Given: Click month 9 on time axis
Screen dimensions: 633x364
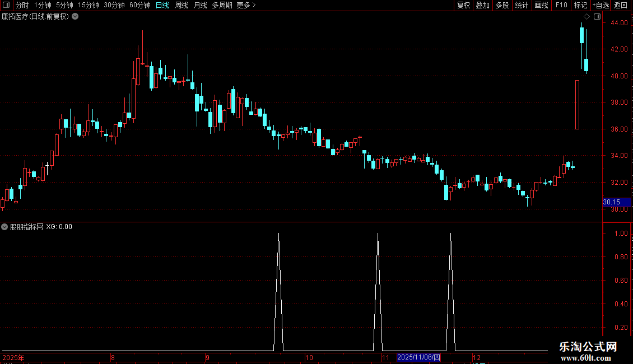Looking at the screenshot, I should point(207,357).
